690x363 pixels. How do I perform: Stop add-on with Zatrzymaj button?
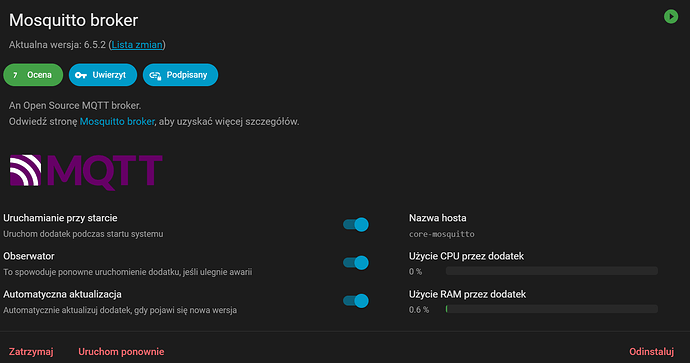(31, 352)
